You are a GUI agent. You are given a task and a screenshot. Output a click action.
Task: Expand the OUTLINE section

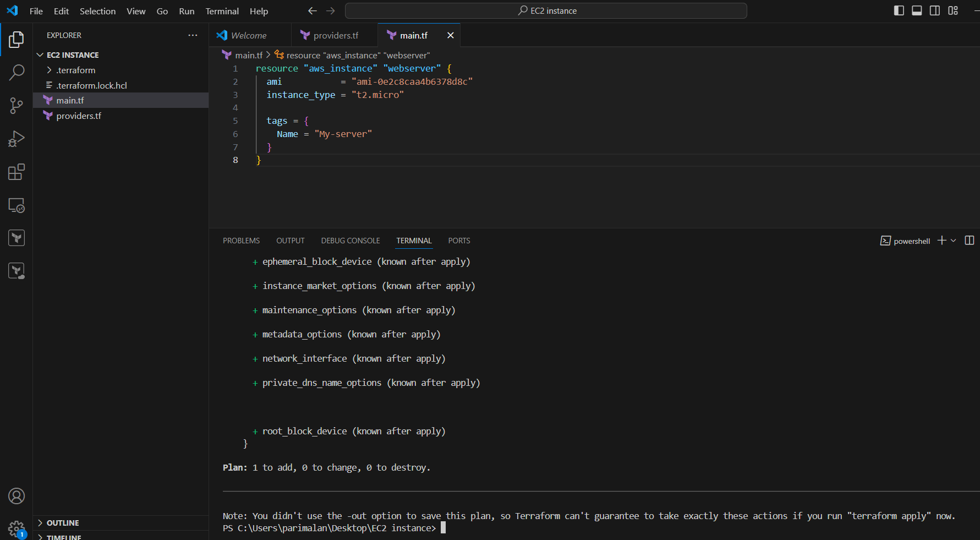(x=121, y=523)
